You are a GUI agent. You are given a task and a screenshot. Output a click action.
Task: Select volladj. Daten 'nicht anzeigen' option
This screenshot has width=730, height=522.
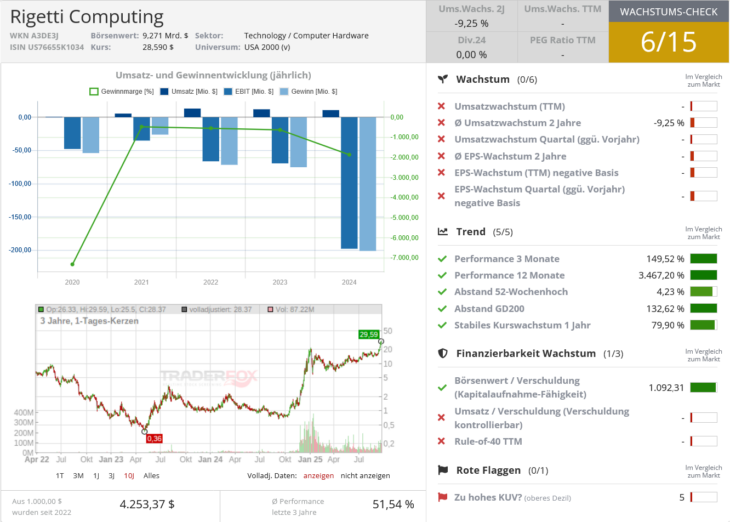365,475
